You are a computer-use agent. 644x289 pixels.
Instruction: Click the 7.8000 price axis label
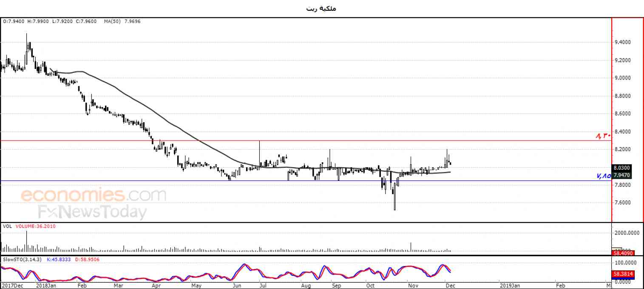(622, 185)
